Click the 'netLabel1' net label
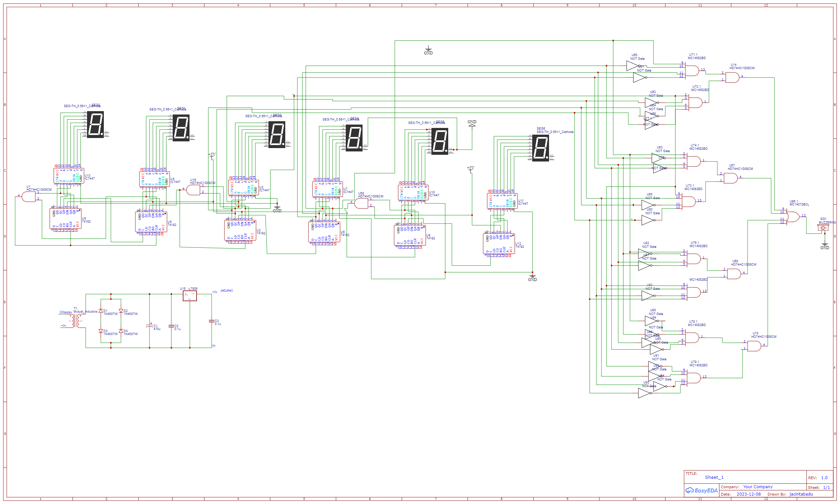Image resolution: width=840 pixels, height=504 pixels. [x=227, y=290]
